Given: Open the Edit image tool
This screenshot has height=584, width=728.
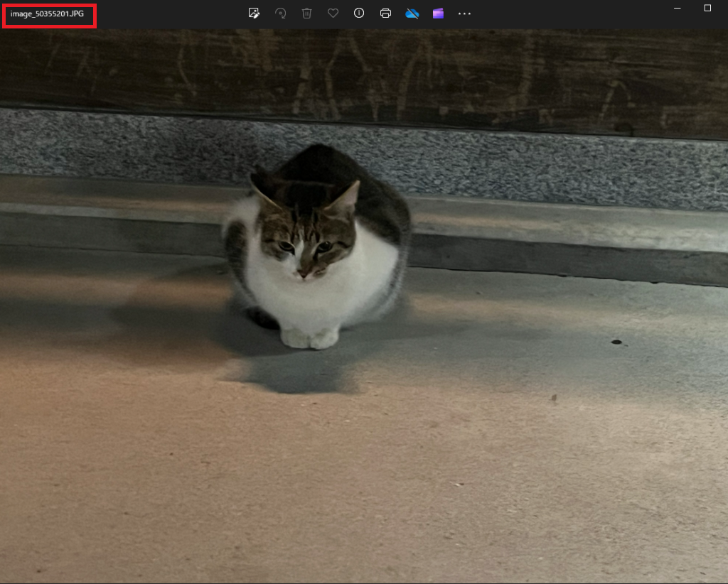Looking at the screenshot, I should click(254, 13).
